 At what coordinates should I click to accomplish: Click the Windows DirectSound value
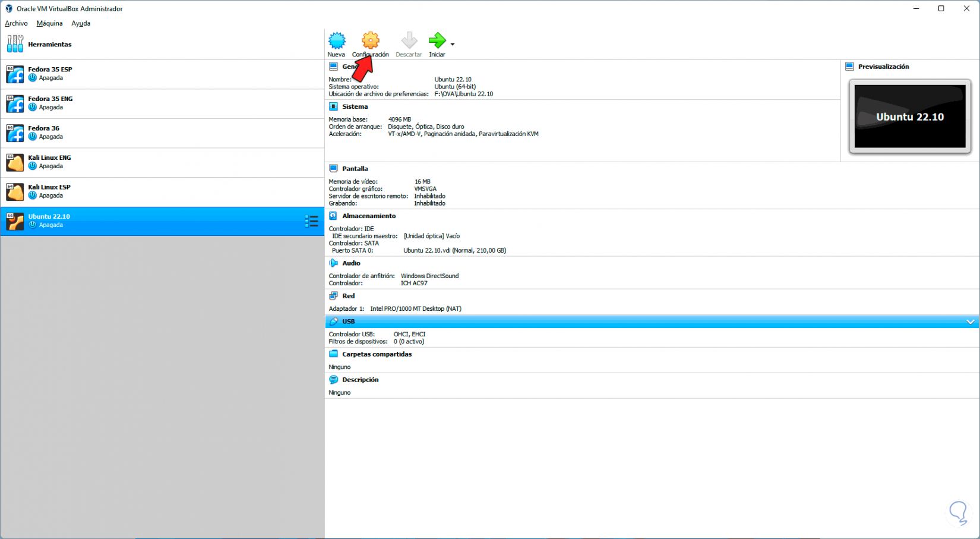point(430,276)
